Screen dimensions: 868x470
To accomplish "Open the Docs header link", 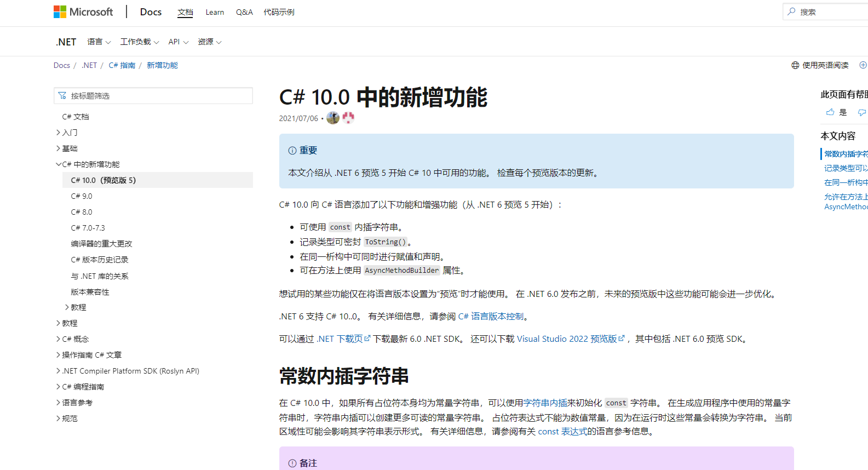I will pyautogui.click(x=151, y=12).
